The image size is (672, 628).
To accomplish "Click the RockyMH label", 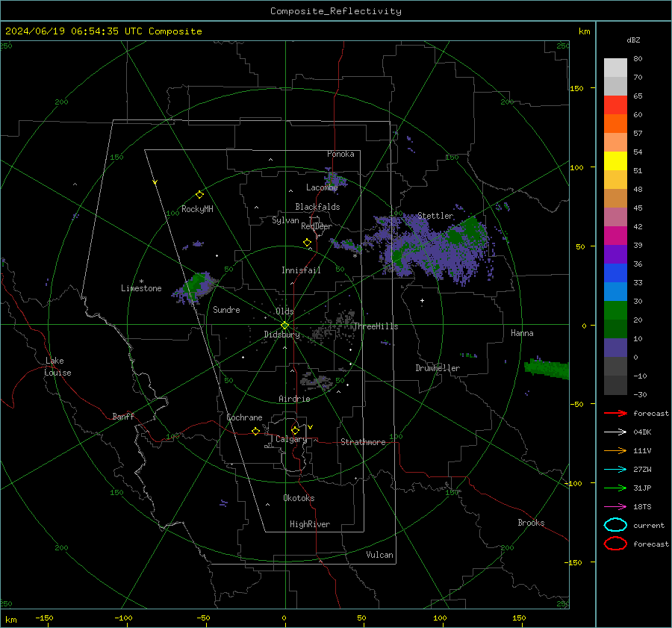I will [197, 209].
